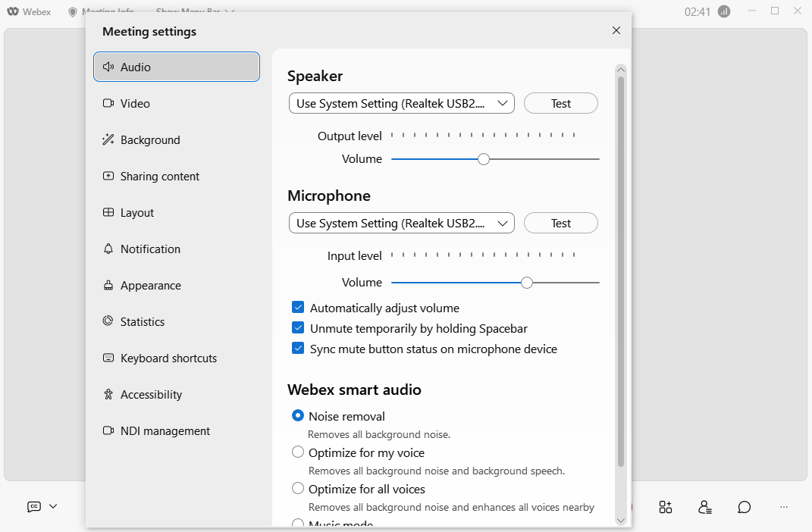Switch to the Video settings tab
Image resolution: width=812 pixels, height=532 pixels.
[135, 104]
